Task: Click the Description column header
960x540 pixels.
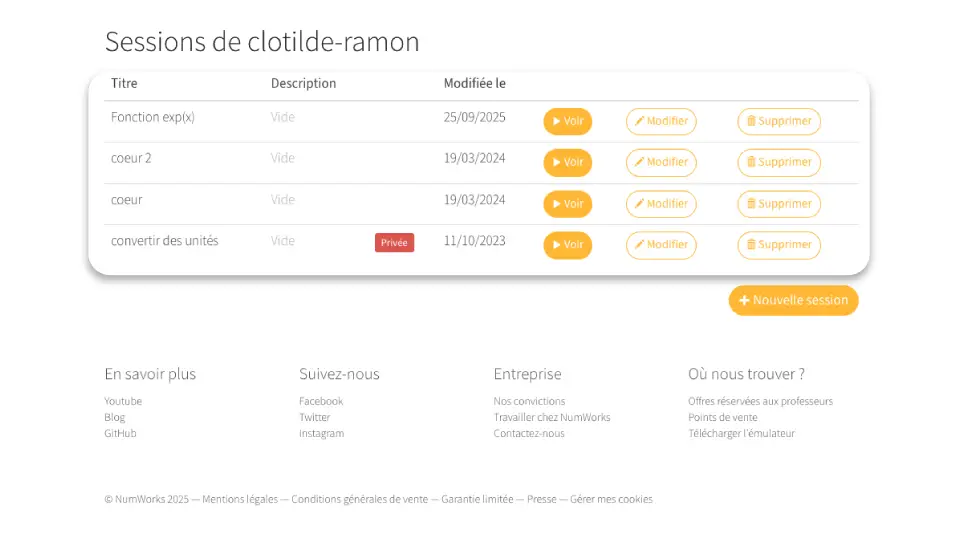Action: (x=304, y=83)
